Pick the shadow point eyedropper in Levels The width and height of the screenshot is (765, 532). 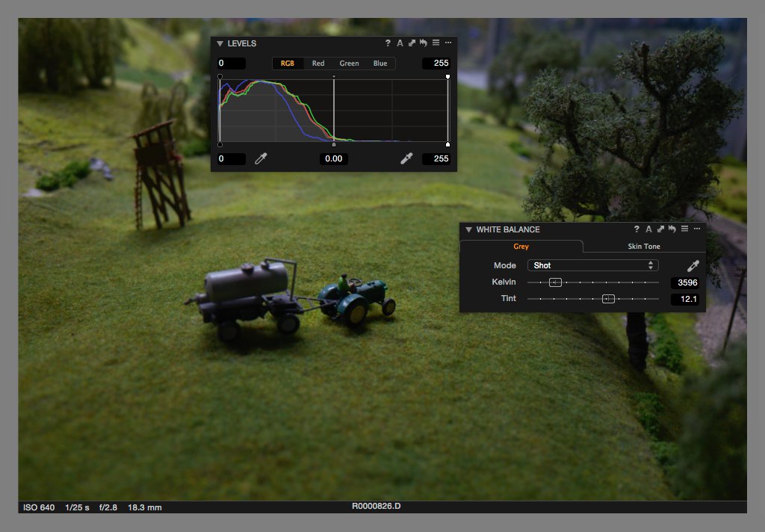pyautogui.click(x=261, y=158)
